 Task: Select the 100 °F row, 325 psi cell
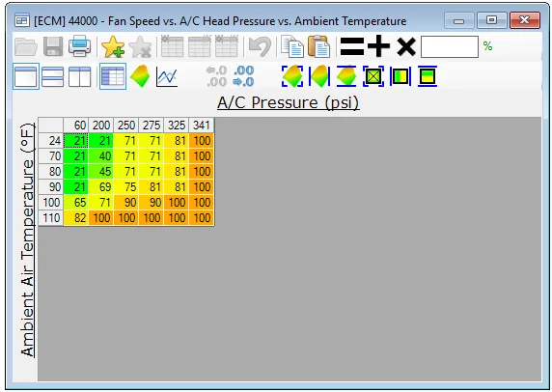pos(176,202)
